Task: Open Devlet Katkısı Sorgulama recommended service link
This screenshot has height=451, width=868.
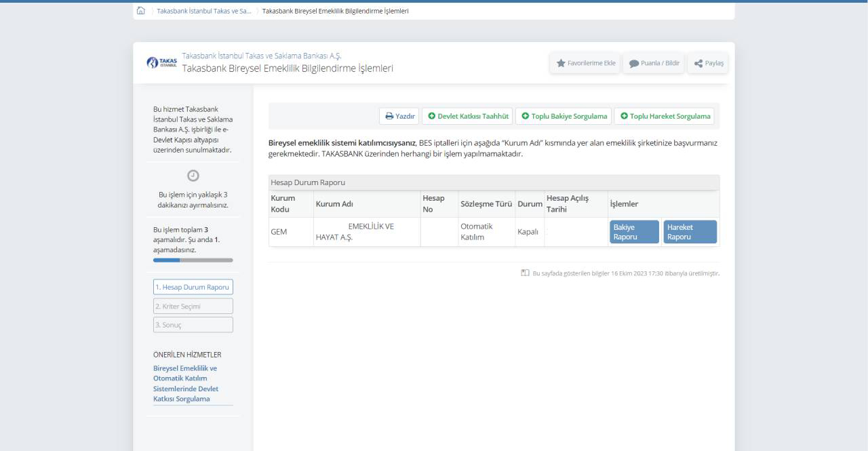Action: tap(186, 384)
